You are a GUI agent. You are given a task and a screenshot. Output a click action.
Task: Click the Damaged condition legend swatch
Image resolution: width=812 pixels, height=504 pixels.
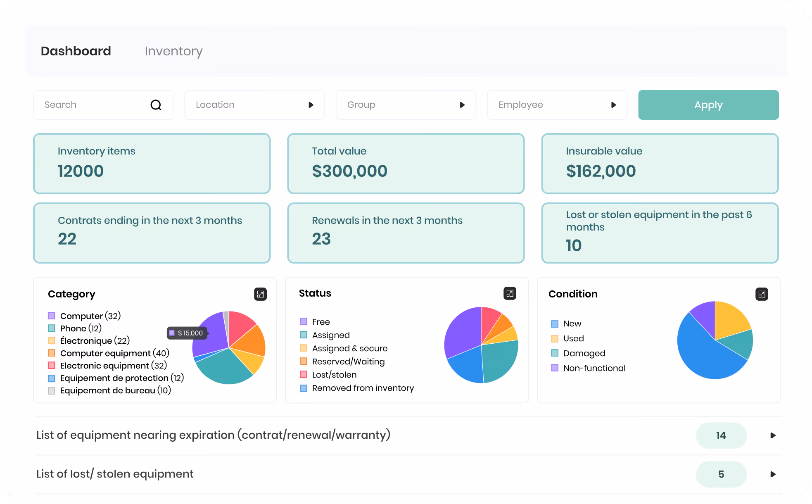tap(555, 353)
